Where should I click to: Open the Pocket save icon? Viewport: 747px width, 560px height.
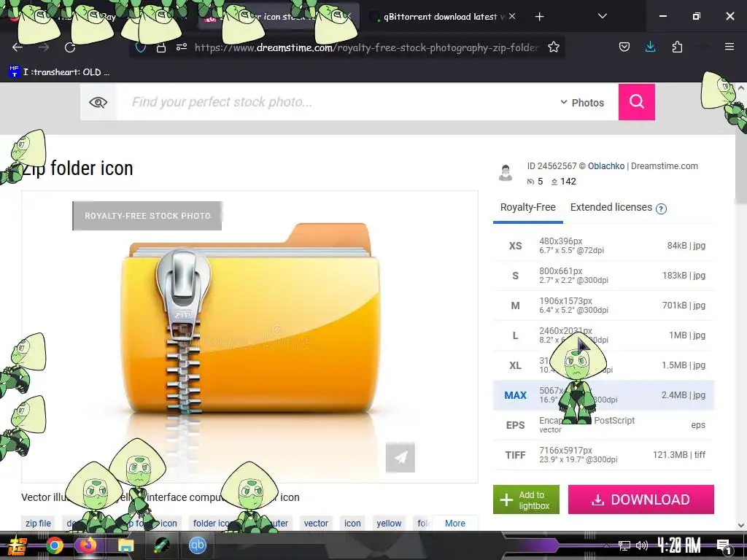pos(624,47)
